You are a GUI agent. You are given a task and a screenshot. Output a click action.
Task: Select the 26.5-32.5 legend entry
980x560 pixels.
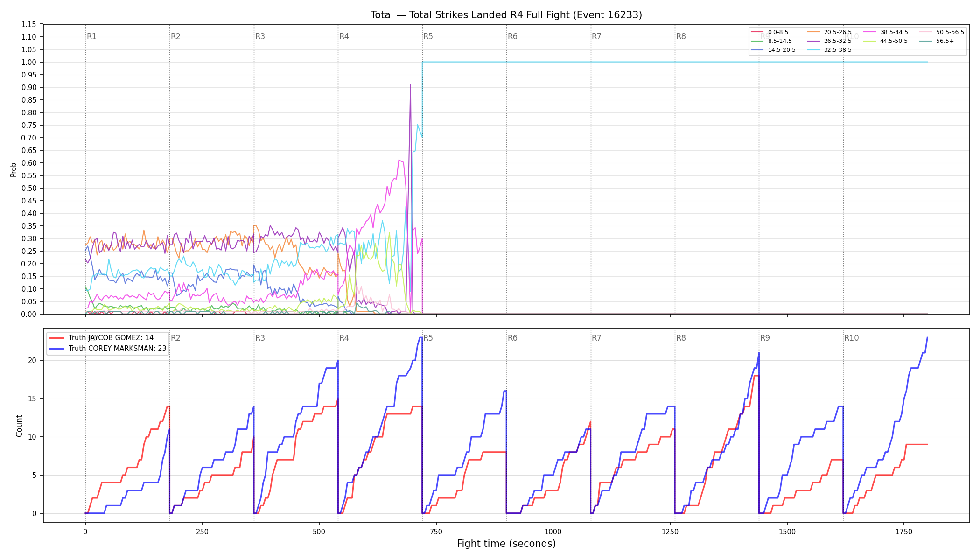pos(829,41)
